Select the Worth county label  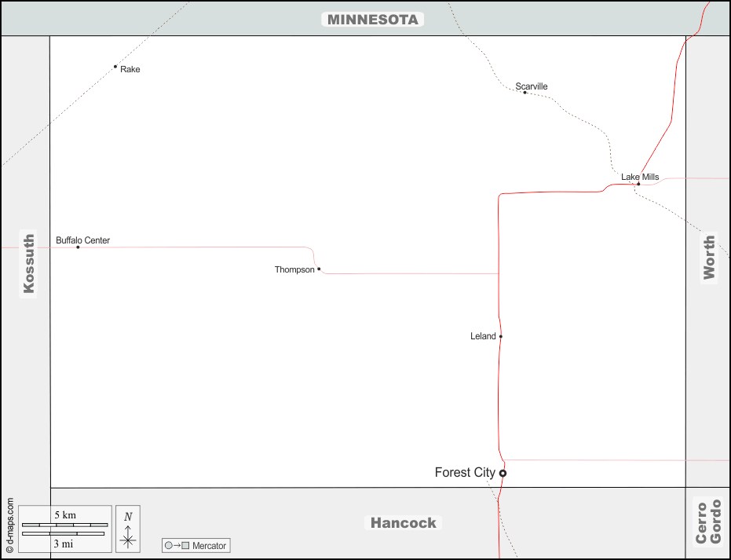tap(709, 257)
